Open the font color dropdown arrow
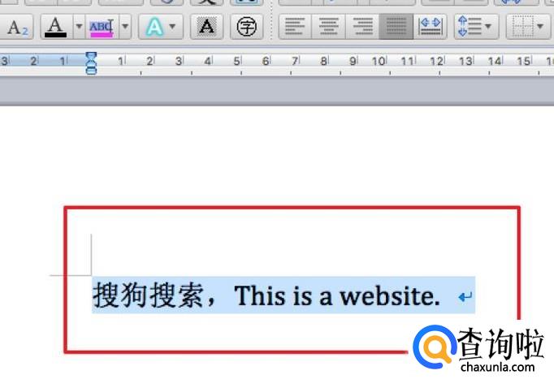Screen dimensions: 554x392 [x=79, y=28]
